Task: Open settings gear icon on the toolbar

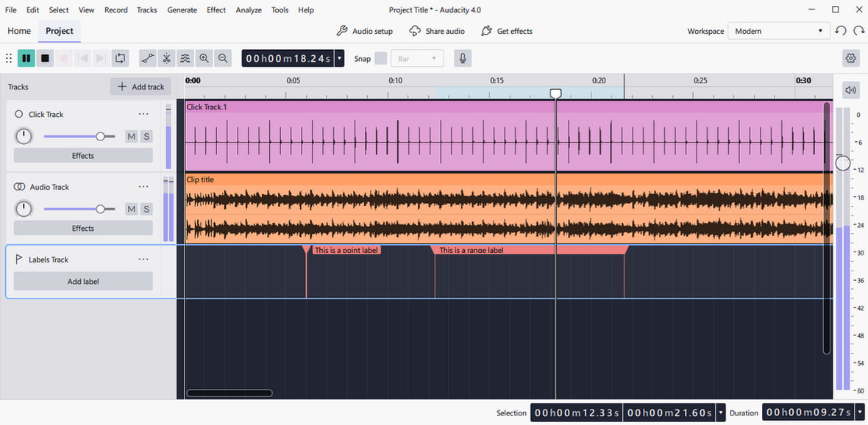Action: click(850, 58)
